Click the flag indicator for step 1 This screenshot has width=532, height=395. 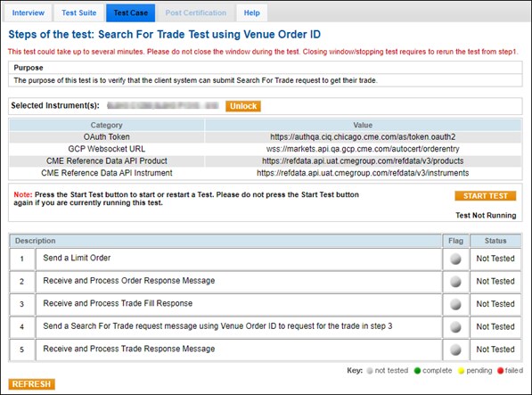pos(455,259)
